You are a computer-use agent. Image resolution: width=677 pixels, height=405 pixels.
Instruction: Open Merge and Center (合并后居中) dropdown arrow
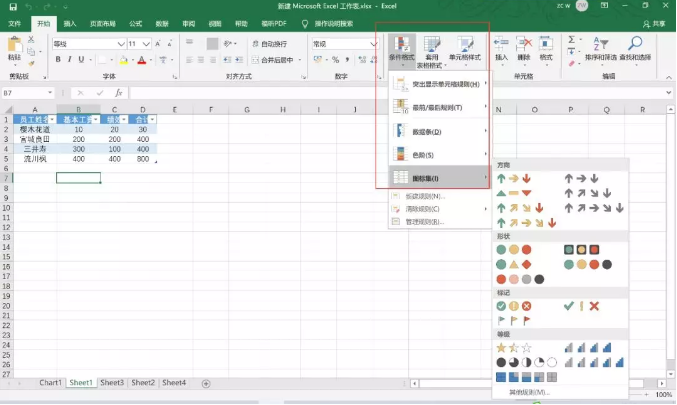point(299,60)
